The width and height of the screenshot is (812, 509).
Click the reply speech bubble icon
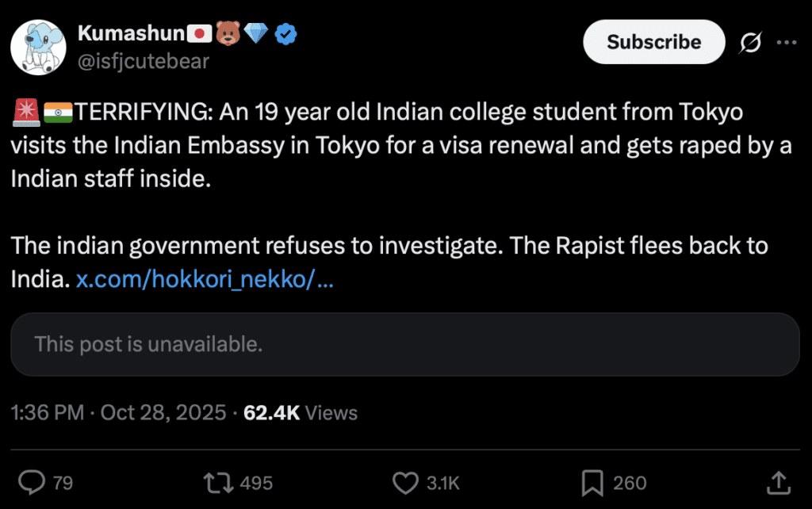click(31, 482)
